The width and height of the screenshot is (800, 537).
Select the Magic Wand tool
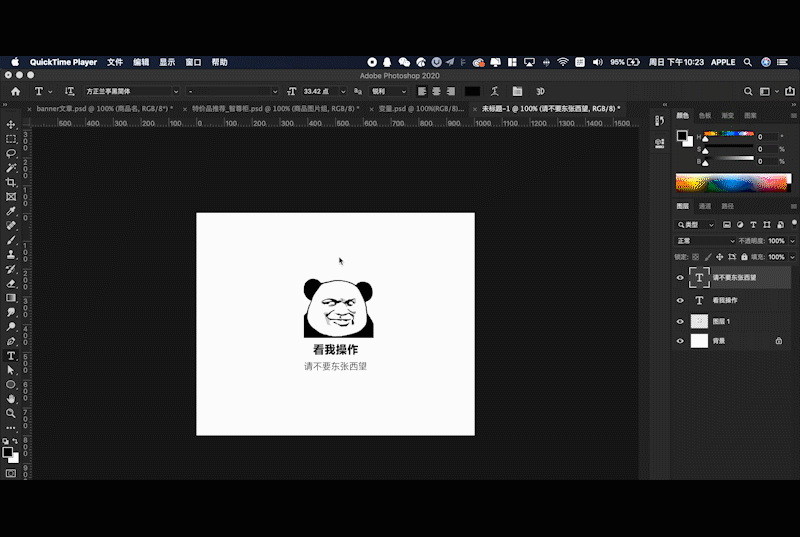click(11, 168)
